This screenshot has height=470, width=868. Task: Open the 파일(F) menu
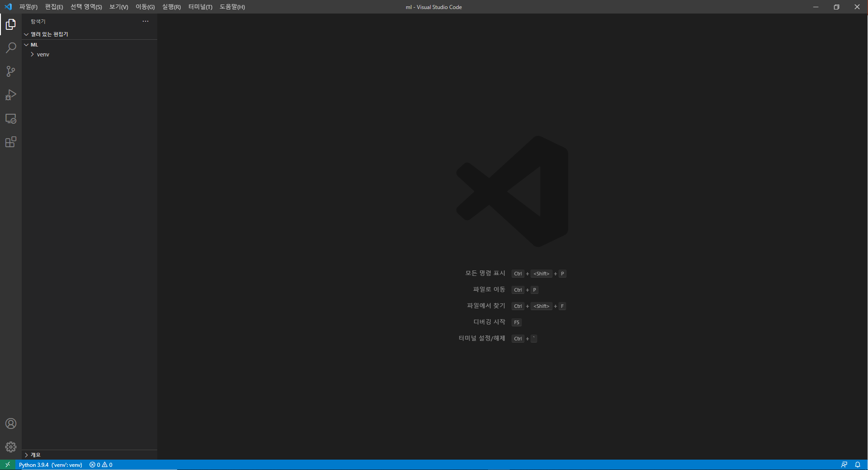click(x=28, y=7)
